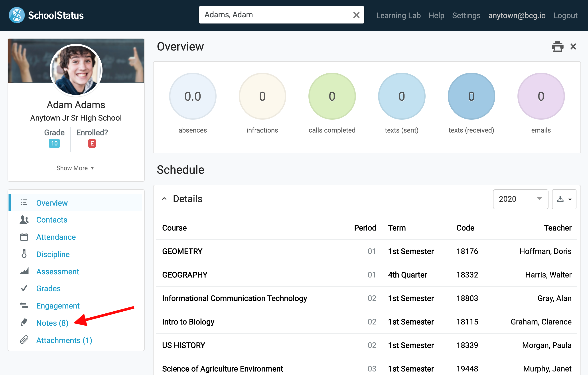Viewport: 588px width, 375px height.
Task: Click the Contacts people icon
Action: [24, 220]
